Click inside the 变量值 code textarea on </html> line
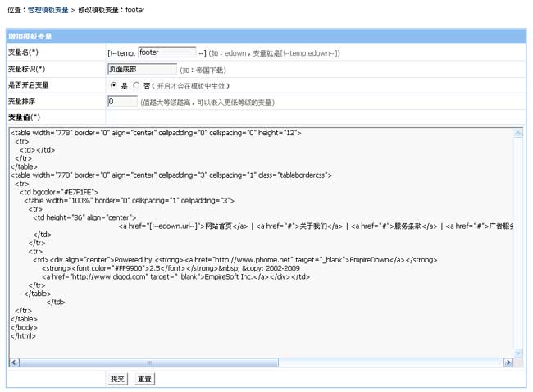 click(23, 336)
